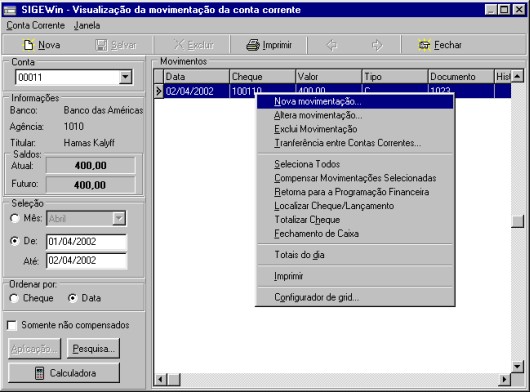The width and height of the screenshot is (530, 392).
Task: Click the Valor column header
Action: [x=329, y=77]
